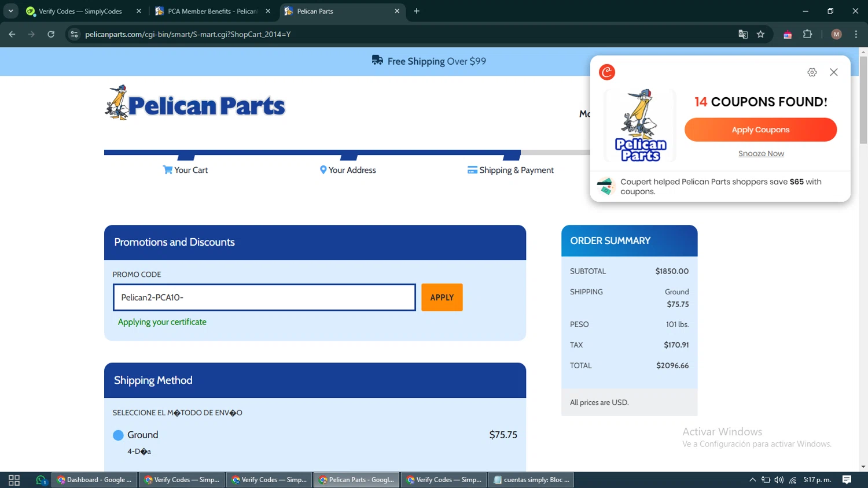Click the Apply Coupons button
The image size is (868, 488).
coord(760,130)
